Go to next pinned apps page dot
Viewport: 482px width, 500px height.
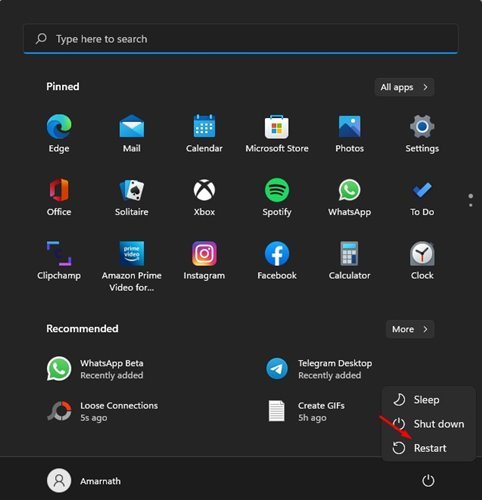[470, 205]
